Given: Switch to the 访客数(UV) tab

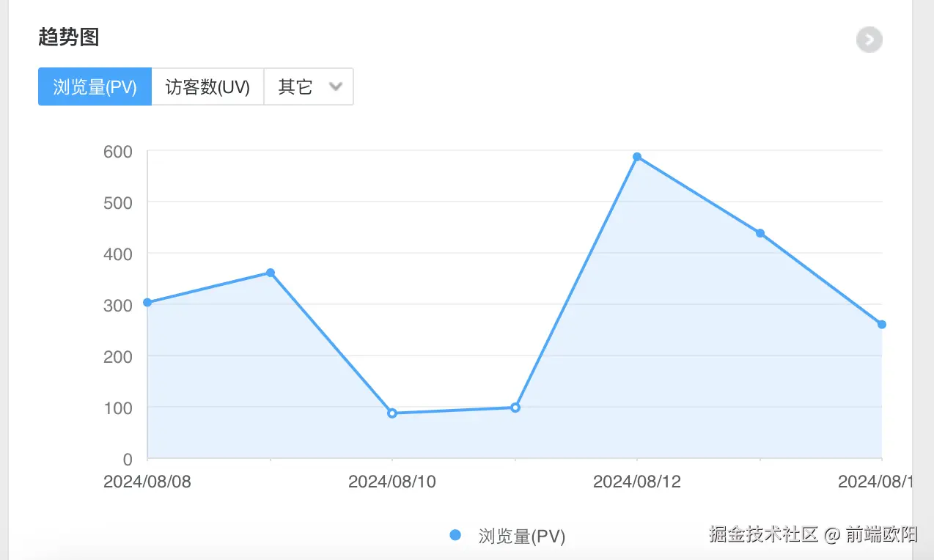Looking at the screenshot, I should [x=207, y=86].
